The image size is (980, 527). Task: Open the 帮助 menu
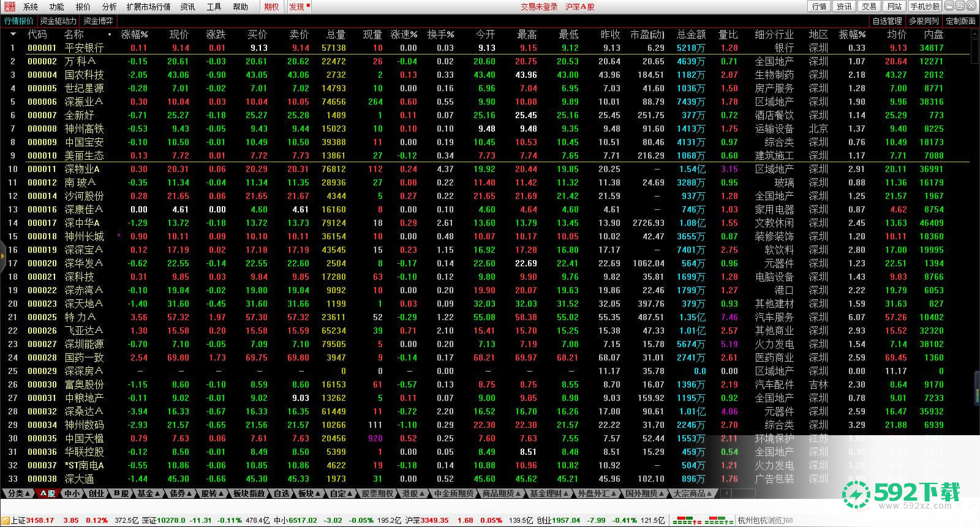[x=240, y=7]
